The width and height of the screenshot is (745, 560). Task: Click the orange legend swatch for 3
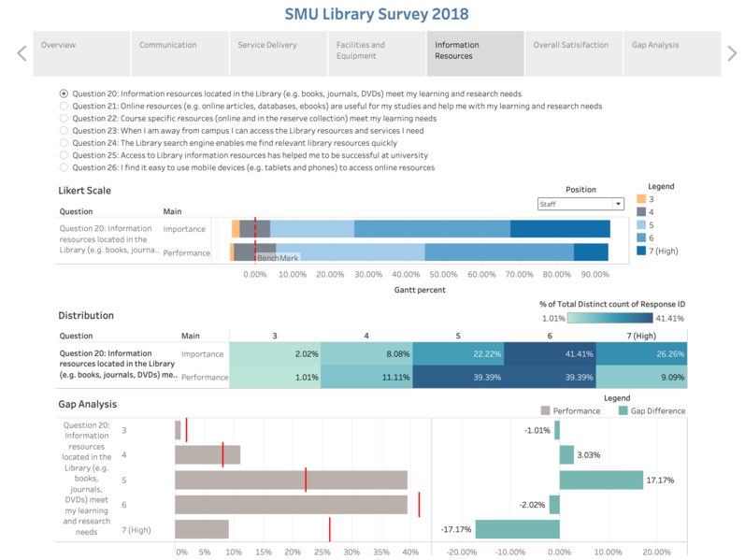coord(641,199)
